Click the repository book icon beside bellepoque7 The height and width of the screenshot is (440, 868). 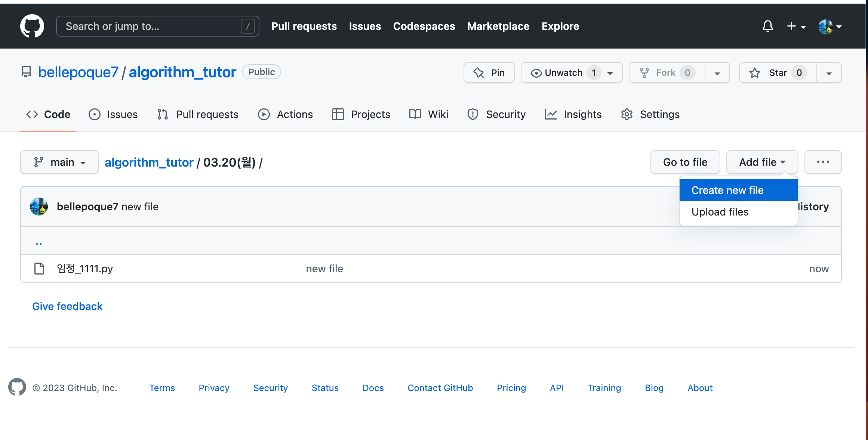26,72
